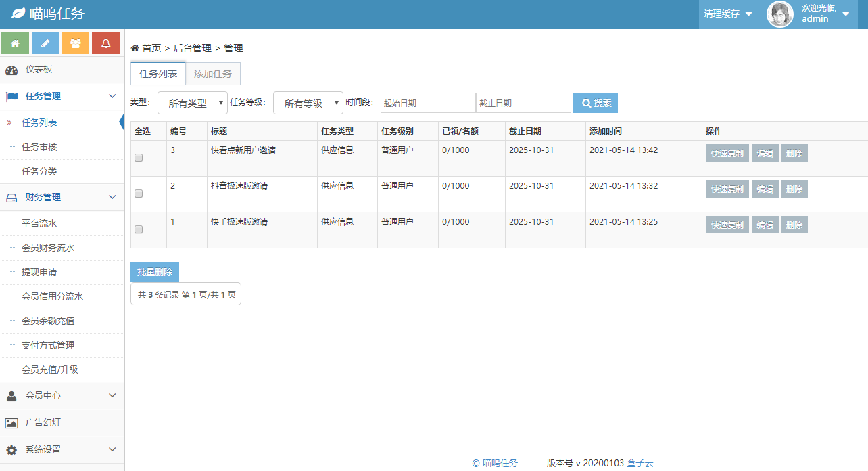This screenshot has height=471, width=868.
Task: Tick the checkbox for 快手极速版邀请 row
Action: (x=139, y=229)
